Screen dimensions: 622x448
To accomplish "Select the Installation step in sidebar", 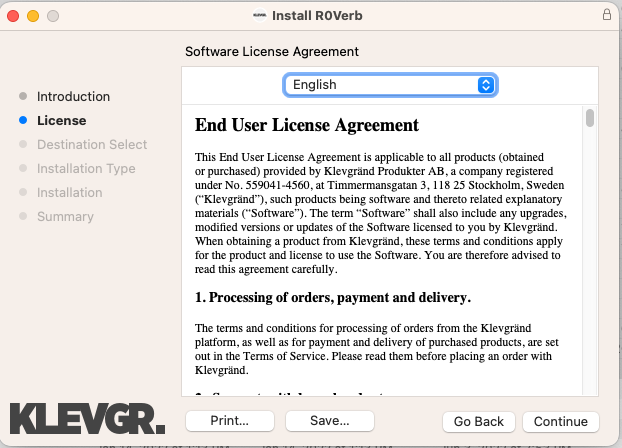I will pos(69,192).
